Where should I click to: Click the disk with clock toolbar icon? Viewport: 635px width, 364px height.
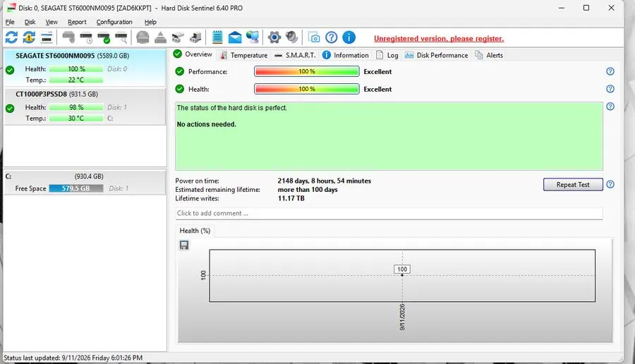coord(86,37)
